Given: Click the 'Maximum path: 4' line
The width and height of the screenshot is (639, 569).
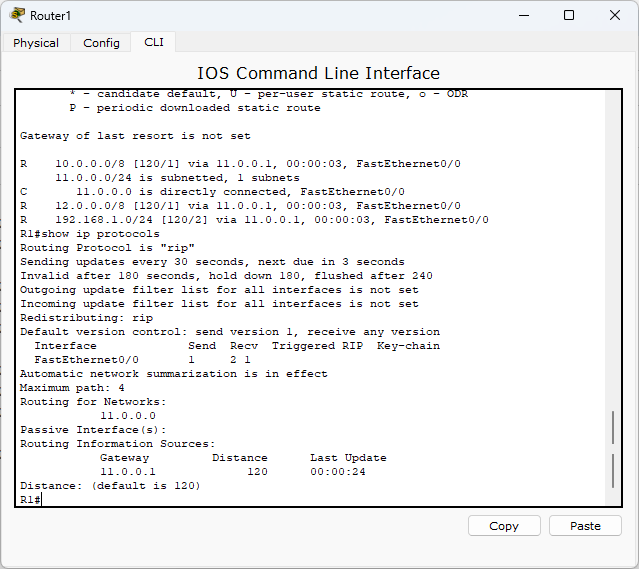Looking at the screenshot, I should 72,388.
